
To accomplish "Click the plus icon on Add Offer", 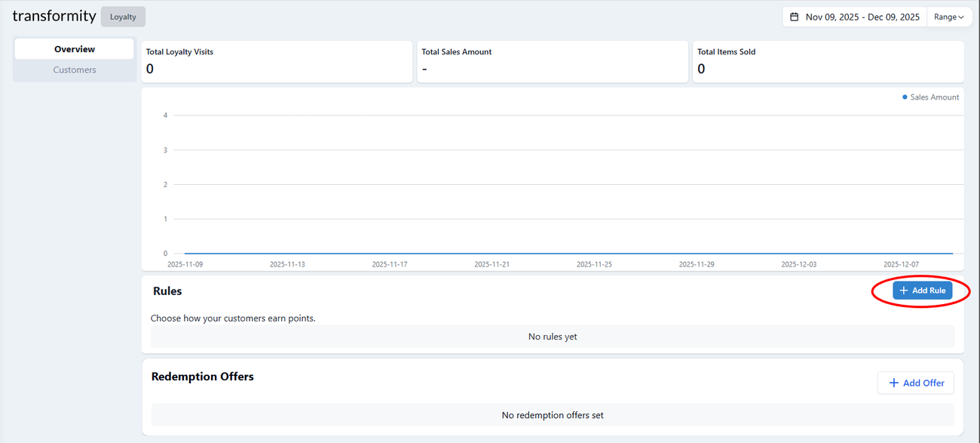I will point(893,383).
